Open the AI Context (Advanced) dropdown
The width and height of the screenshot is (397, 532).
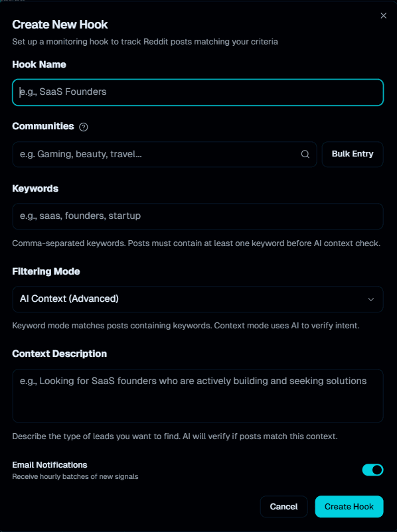pos(197,299)
